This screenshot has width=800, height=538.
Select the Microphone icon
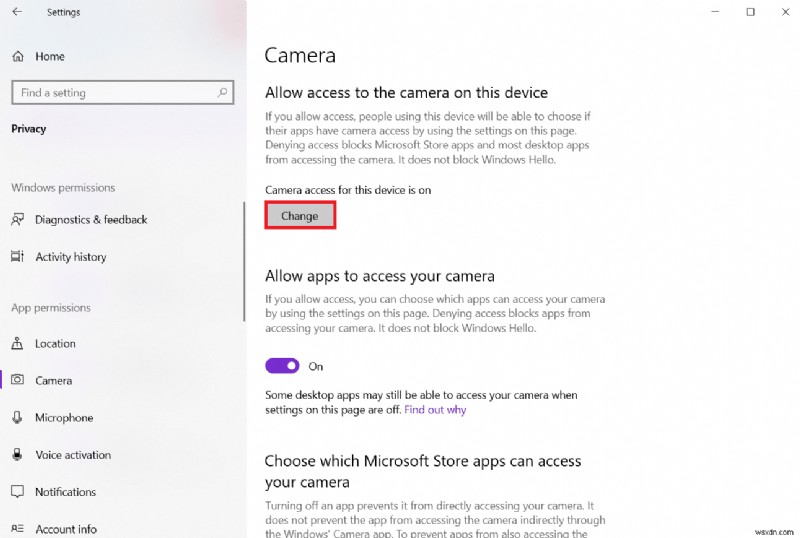18,418
